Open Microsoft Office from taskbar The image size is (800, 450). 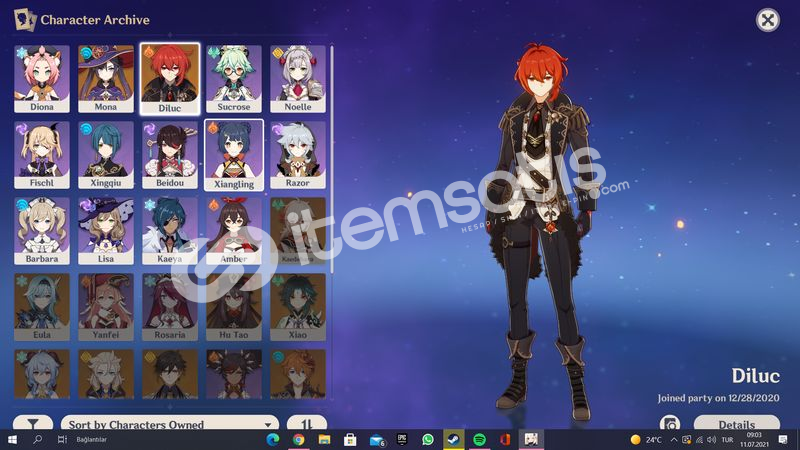point(505,440)
